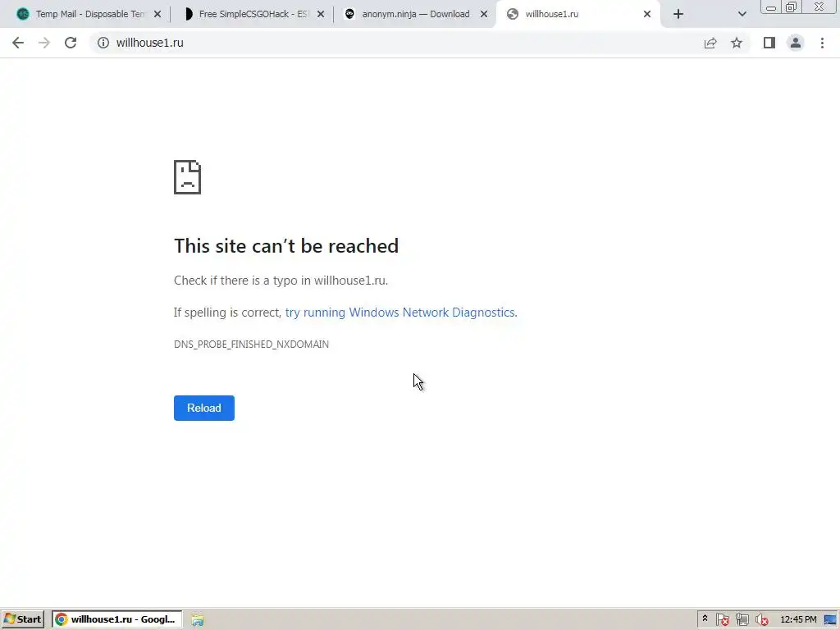Open the Chrome profile avatar
The image size is (840, 630).
click(796, 43)
